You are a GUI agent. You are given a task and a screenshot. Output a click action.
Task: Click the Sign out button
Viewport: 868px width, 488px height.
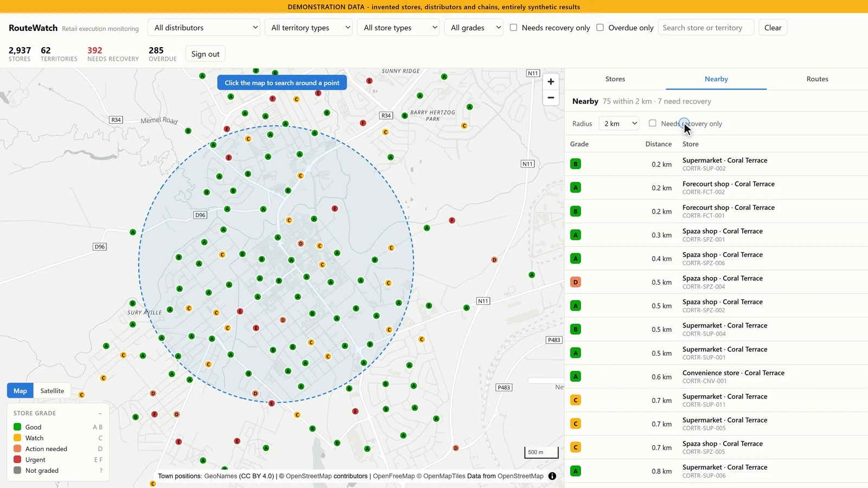pyautogui.click(x=205, y=54)
